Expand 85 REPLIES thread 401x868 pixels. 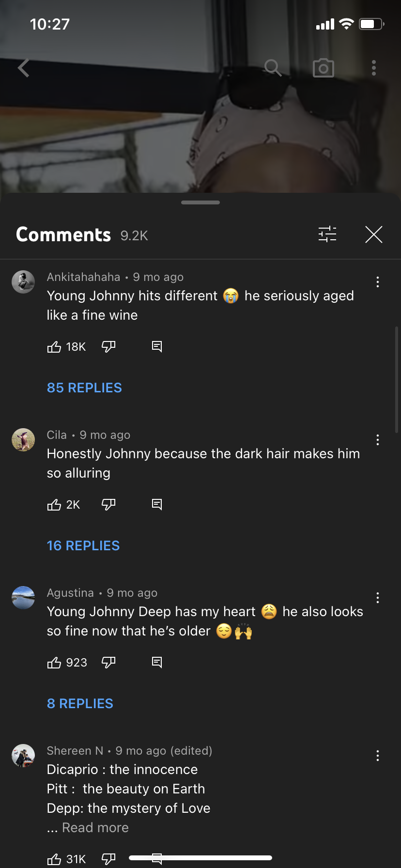[84, 388]
